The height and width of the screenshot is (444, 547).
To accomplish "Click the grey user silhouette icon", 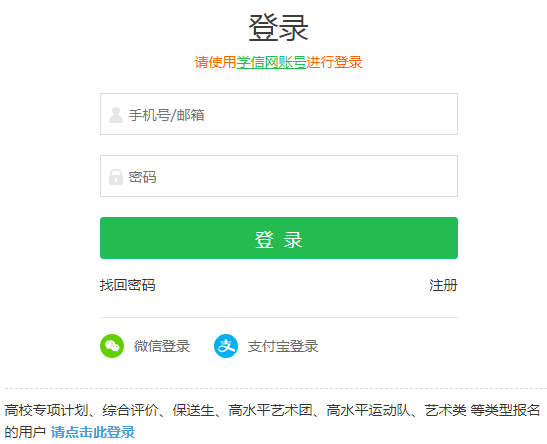I will click(116, 115).
